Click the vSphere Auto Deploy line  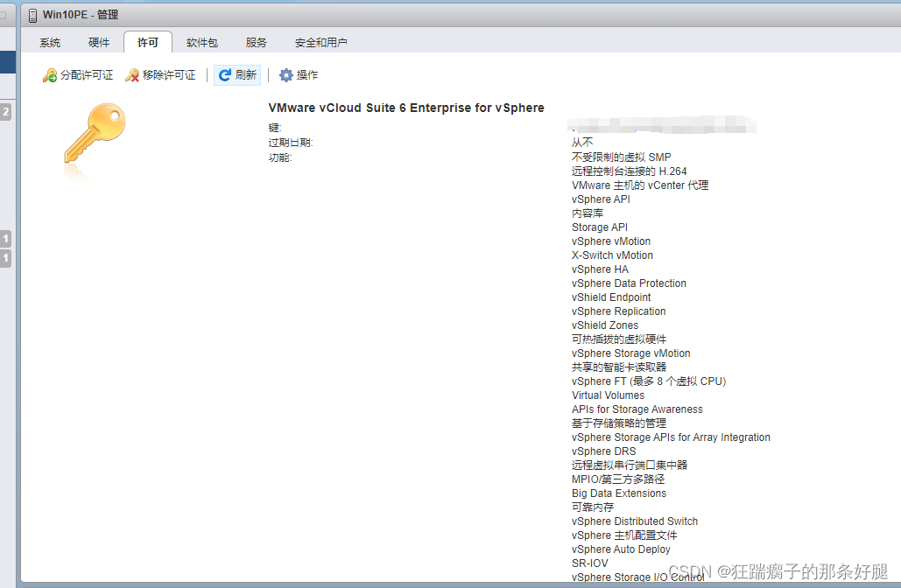(x=621, y=549)
